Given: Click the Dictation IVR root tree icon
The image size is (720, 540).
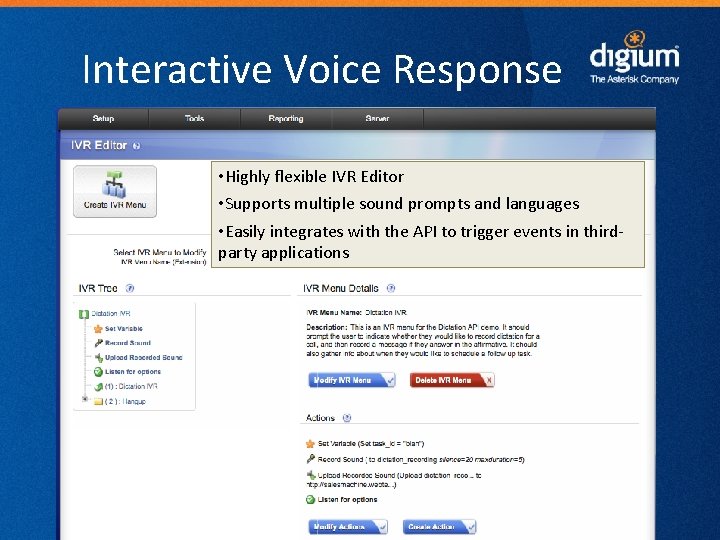Looking at the screenshot, I should (x=84, y=314).
